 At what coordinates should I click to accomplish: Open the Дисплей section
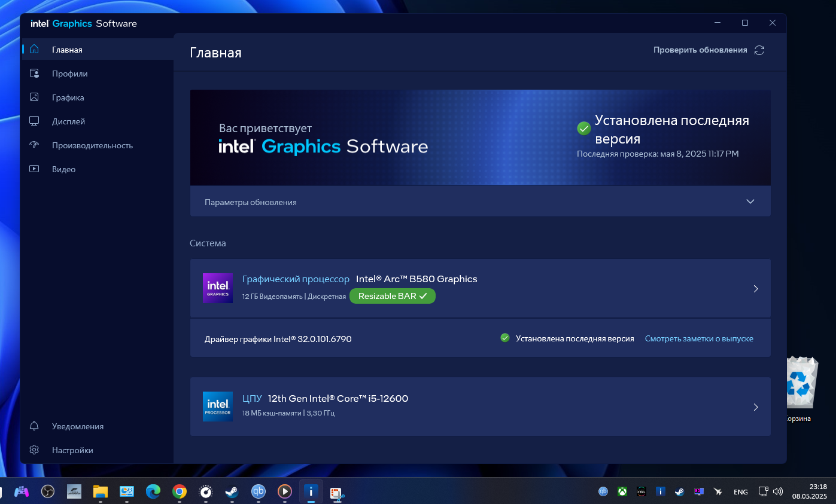98,121
